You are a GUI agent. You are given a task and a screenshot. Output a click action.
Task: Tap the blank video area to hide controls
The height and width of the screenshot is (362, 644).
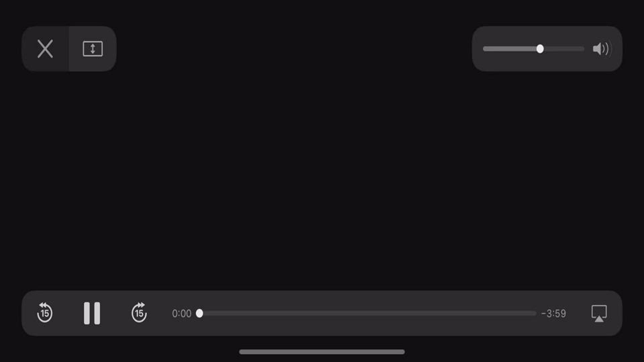322,180
